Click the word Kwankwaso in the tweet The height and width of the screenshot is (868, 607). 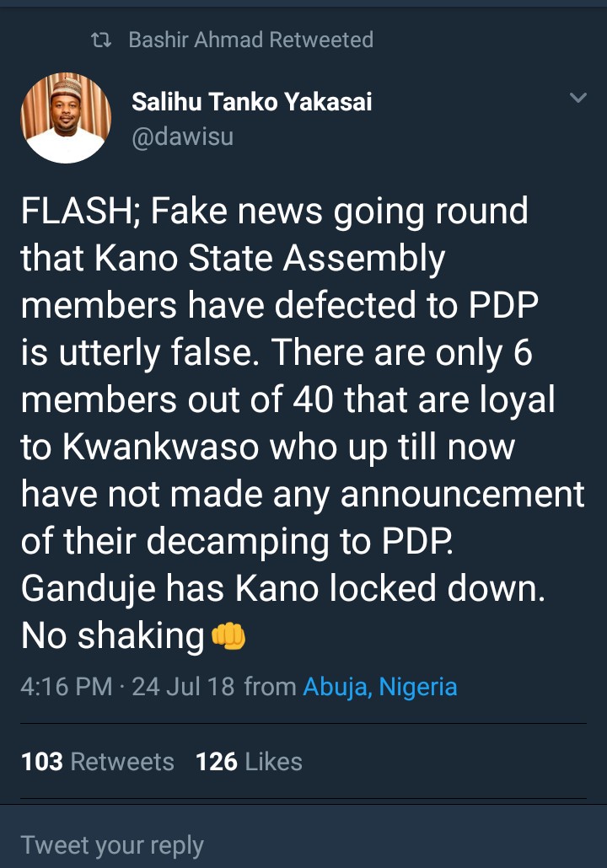(x=159, y=447)
